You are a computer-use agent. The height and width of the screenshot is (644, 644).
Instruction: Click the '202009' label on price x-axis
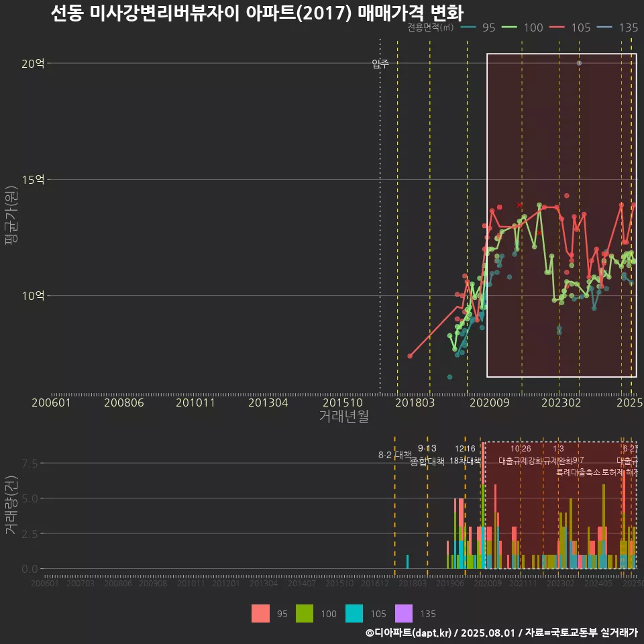[490, 402]
